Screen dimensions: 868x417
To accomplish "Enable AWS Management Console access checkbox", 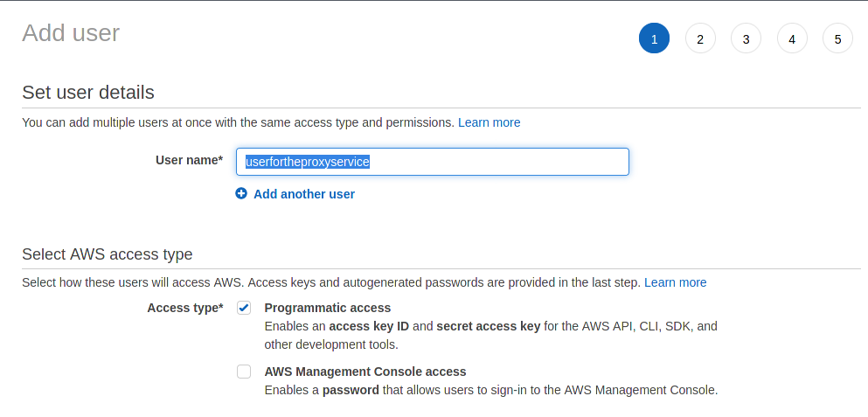I will 244,372.
